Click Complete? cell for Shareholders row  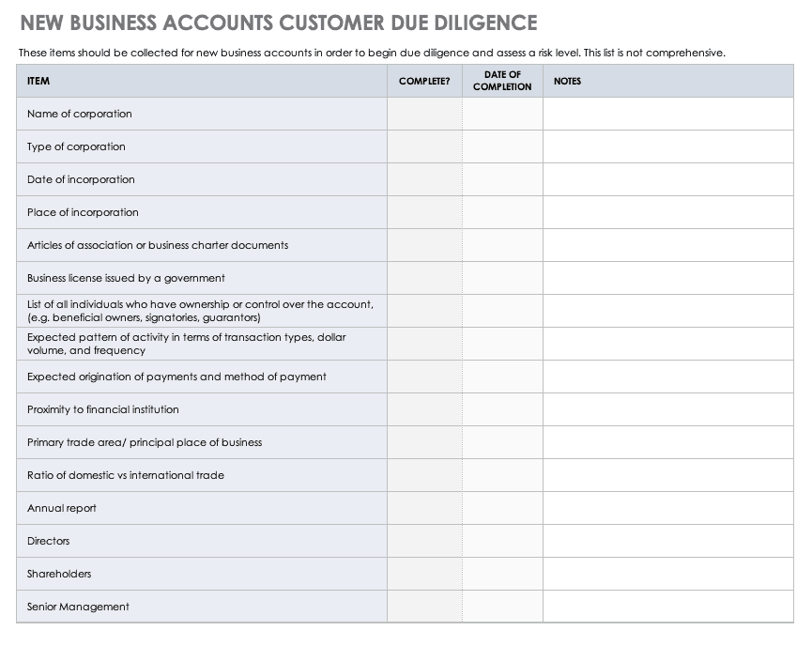(x=424, y=574)
